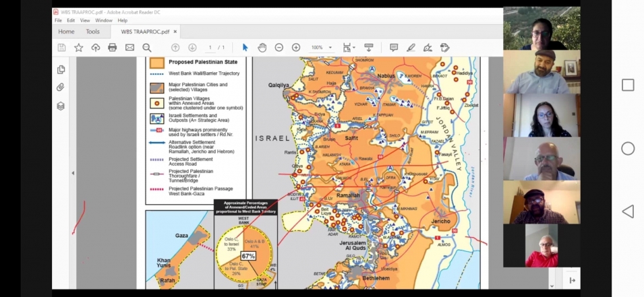The height and width of the screenshot is (297, 644).
Task: Zoom in with the plus circle icon
Action: (x=296, y=48)
